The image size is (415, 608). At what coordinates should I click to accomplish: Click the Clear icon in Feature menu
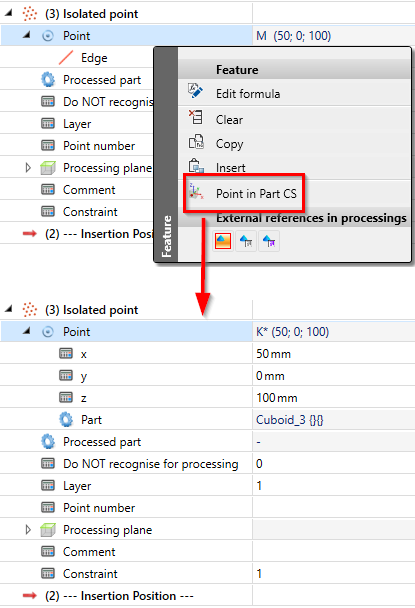click(x=195, y=117)
